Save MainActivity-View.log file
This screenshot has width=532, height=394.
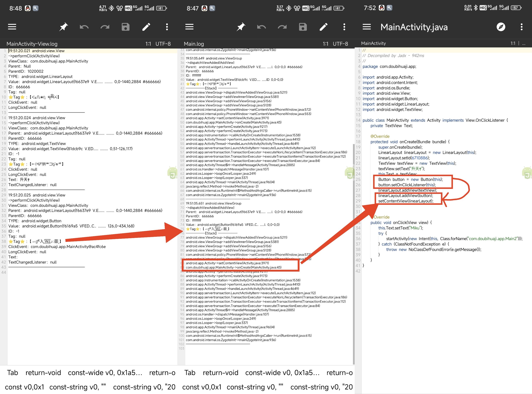(x=126, y=27)
